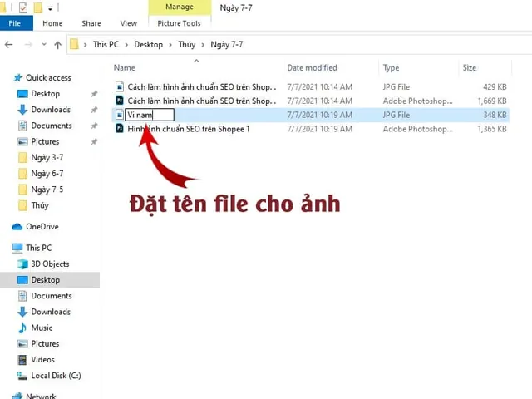The height and width of the screenshot is (399, 532).
Task: Click the pin icon beside Desktop
Action: [94, 94]
